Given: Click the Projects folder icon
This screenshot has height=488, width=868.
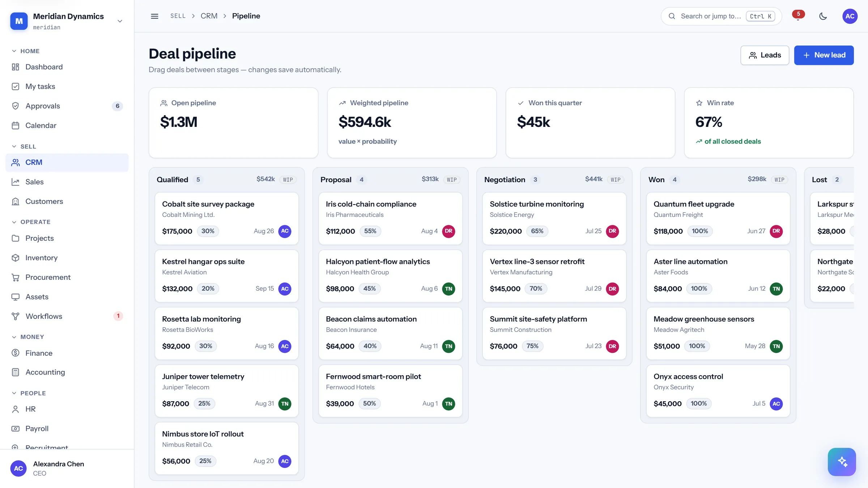Looking at the screenshot, I should tap(15, 238).
